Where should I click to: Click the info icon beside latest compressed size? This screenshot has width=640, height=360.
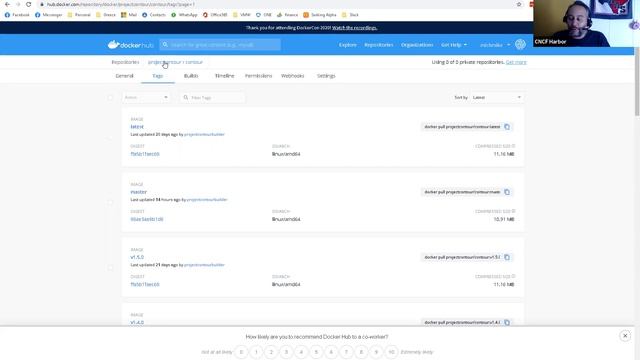(513, 146)
